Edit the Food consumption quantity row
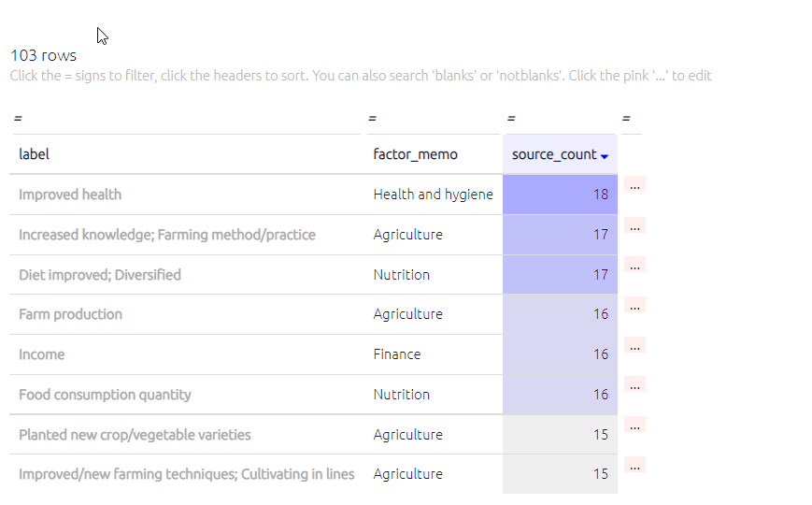Viewport: 812px width, 505px height. click(634, 386)
